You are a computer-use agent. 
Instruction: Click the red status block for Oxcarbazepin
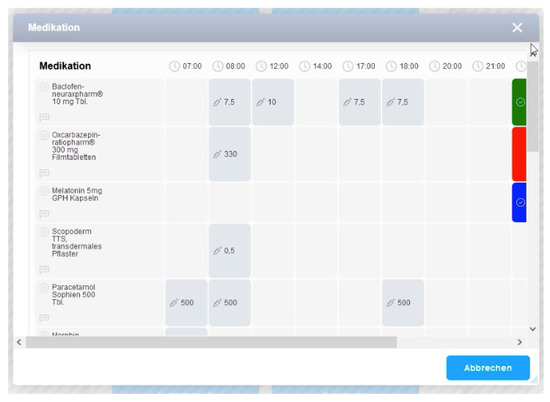(519, 154)
